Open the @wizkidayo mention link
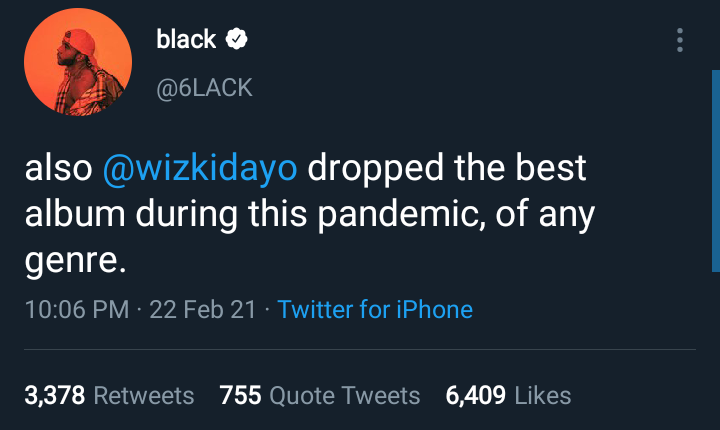The width and height of the screenshot is (720, 430). click(200, 168)
